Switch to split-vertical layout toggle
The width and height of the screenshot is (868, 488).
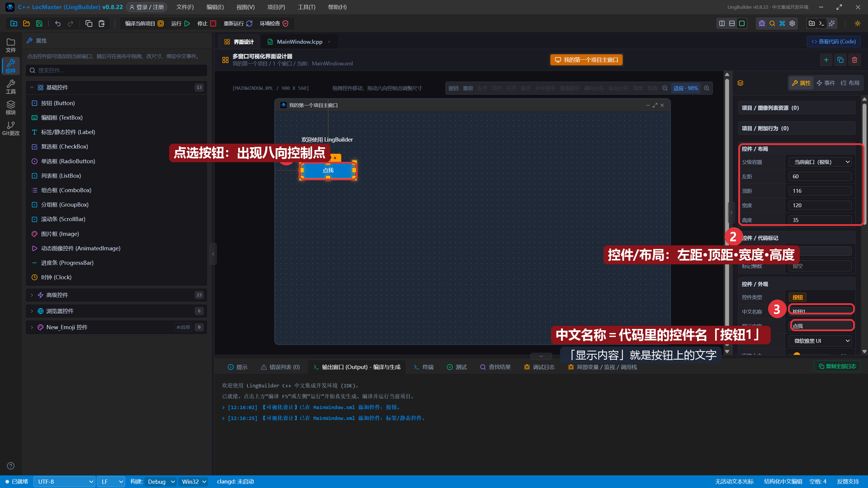click(722, 23)
